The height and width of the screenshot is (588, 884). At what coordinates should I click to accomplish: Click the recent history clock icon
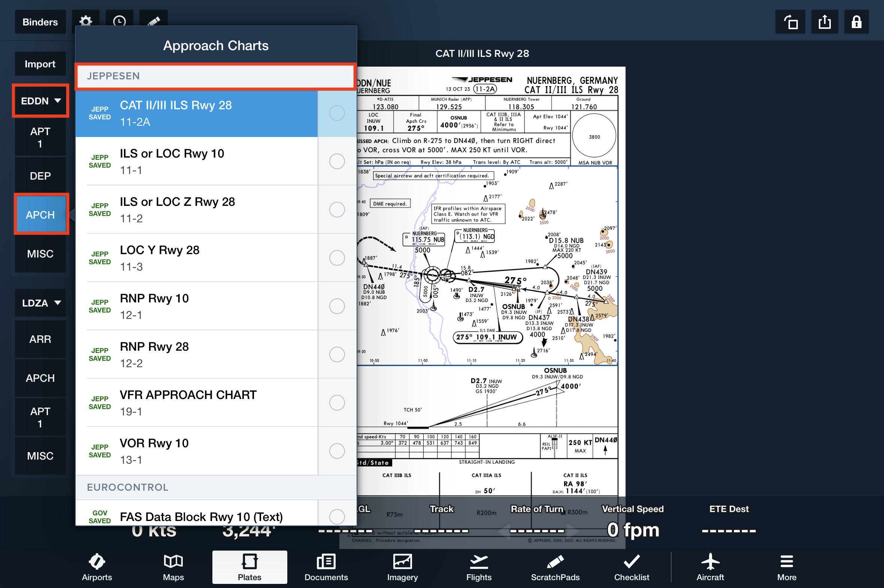coord(119,20)
